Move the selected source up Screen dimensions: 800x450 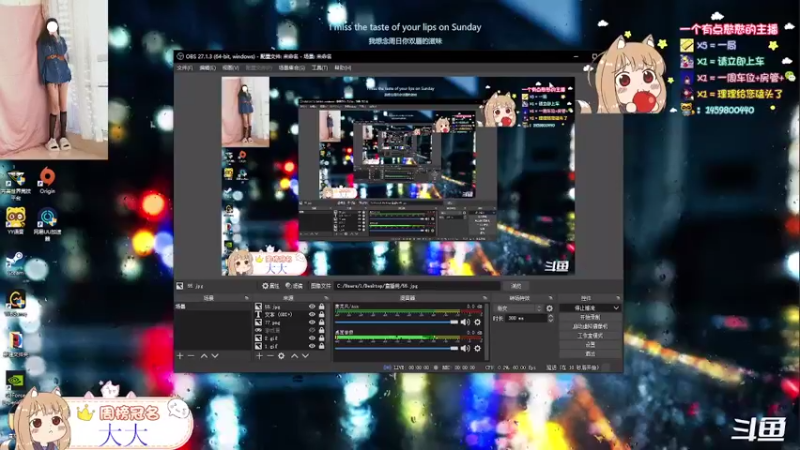294,356
